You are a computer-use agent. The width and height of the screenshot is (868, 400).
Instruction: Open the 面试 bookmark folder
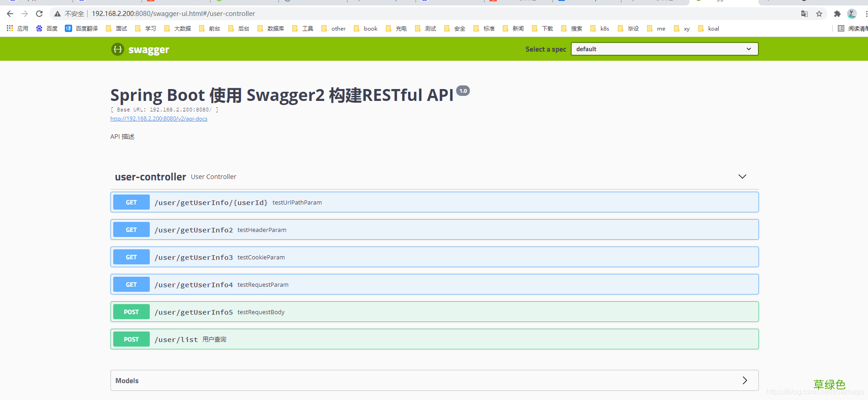pos(116,28)
